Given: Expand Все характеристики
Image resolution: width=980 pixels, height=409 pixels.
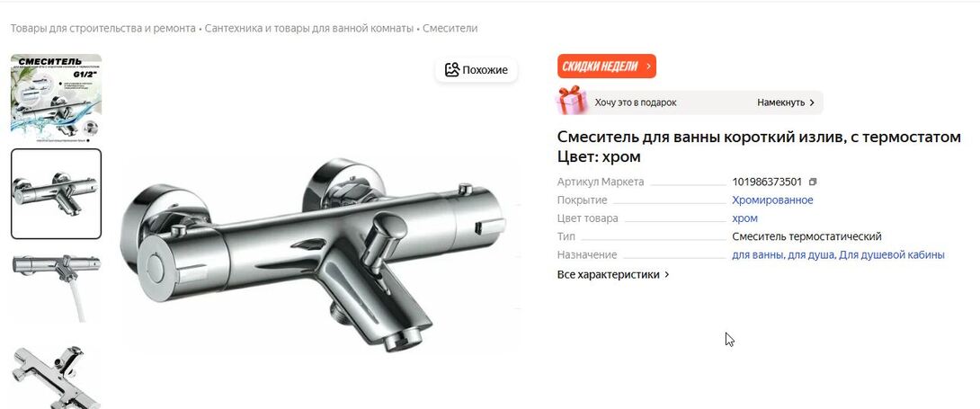Looking at the screenshot, I should click(613, 274).
